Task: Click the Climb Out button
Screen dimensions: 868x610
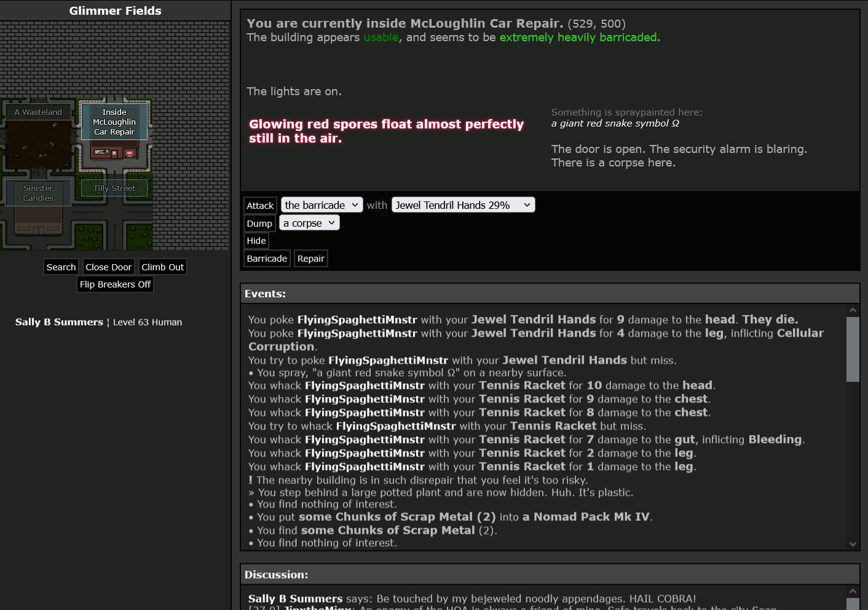Action: click(x=162, y=267)
